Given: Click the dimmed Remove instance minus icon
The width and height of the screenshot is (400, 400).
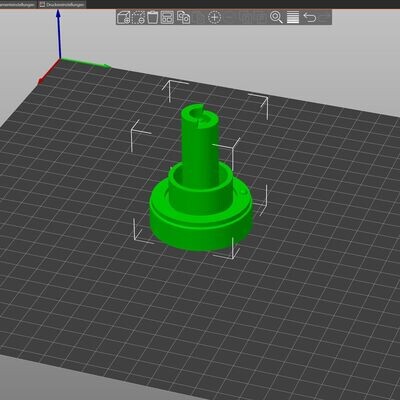Looking at the screenshot, I should click(230, 17).
